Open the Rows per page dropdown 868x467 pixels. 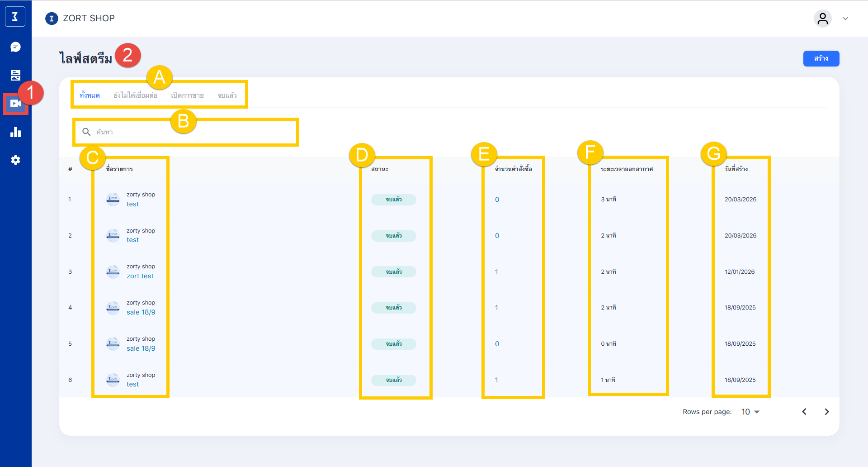[x=750, y=412]
